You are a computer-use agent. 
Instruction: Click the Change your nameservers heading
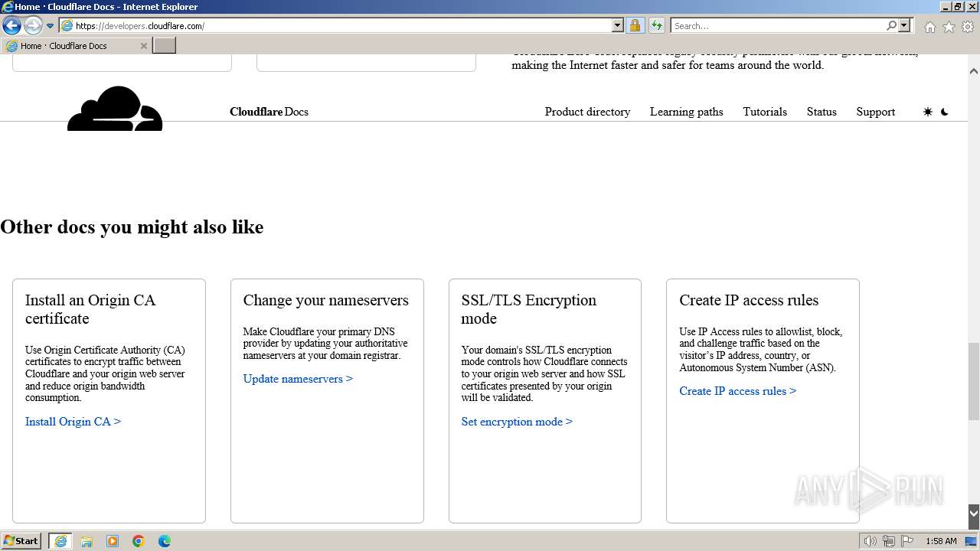pyautogui.click(x=326, y=300)
